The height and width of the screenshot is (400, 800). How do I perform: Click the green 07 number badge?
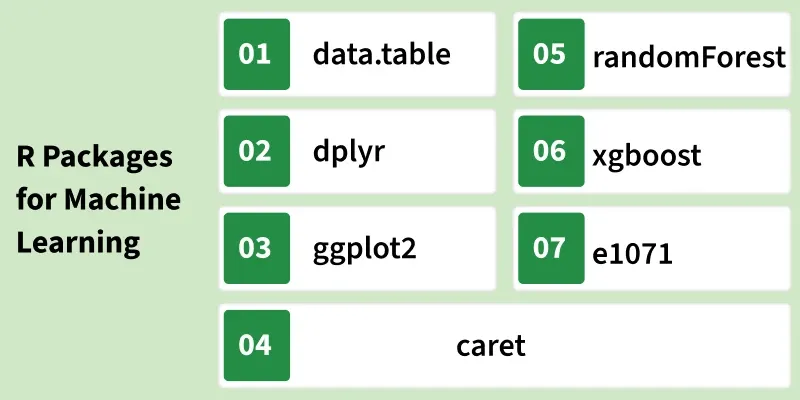(551, 248)
